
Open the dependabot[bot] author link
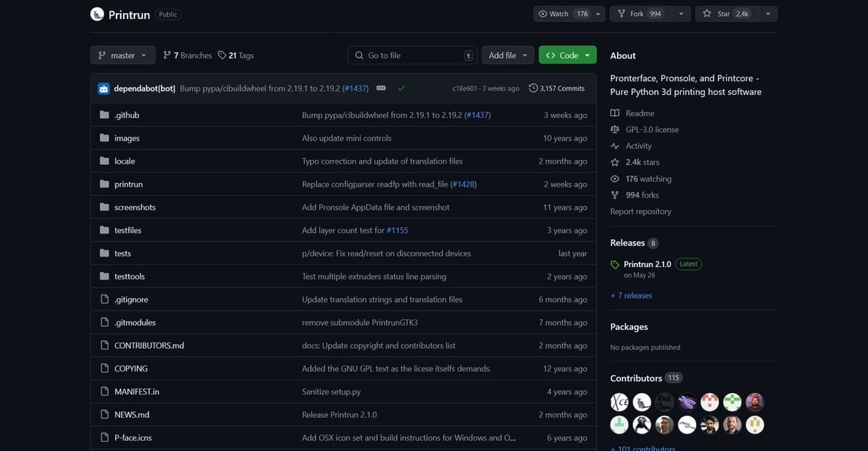pos(145,88)
